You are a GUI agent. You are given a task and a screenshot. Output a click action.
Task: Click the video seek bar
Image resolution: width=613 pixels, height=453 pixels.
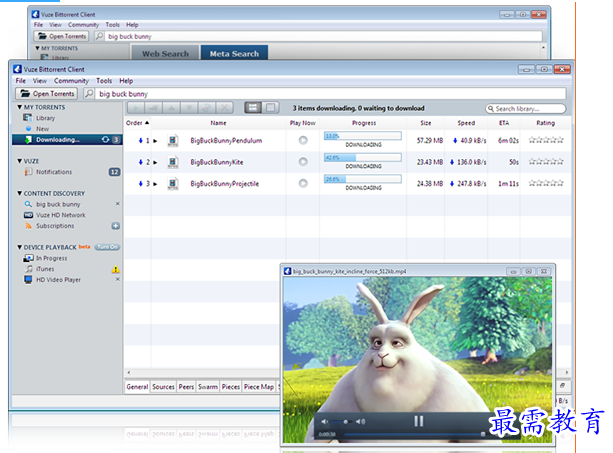point(414,434)
